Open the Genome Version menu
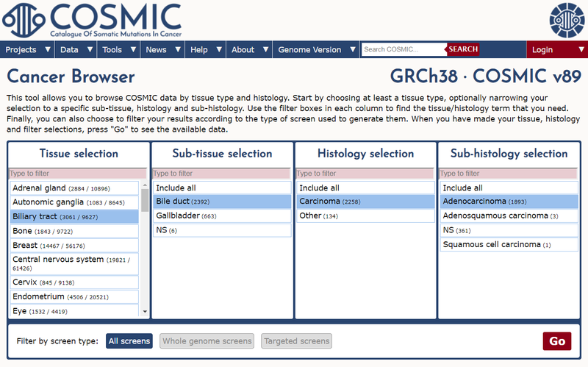 tap(316, 49)
